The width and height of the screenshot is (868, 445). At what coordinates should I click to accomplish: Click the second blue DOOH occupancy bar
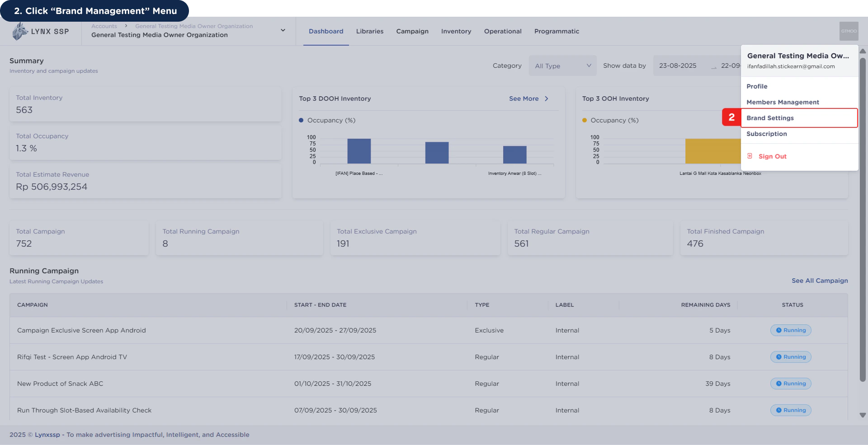[437, 153]
